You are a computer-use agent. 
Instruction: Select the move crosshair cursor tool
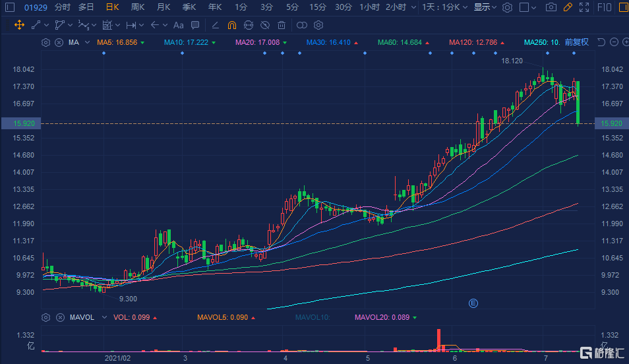point(19,25)
